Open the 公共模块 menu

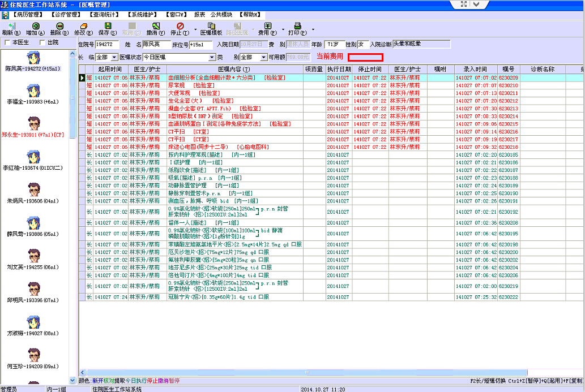pyautogui.click(x=221, y=15)
